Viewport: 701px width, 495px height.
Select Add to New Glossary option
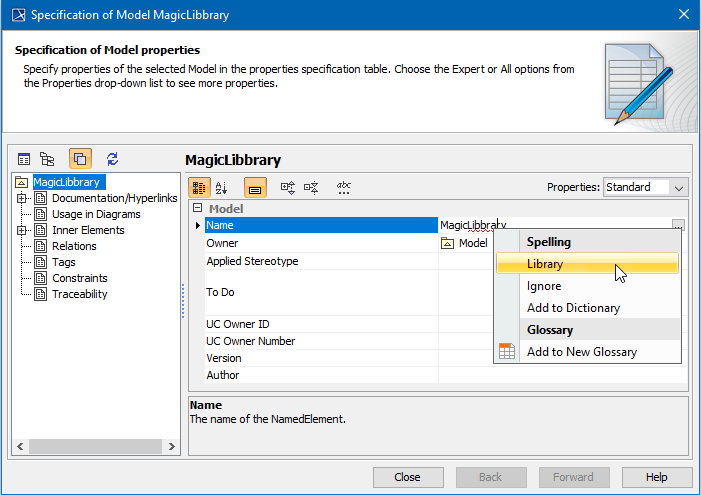pyautogui.click(x=581, y=351)
